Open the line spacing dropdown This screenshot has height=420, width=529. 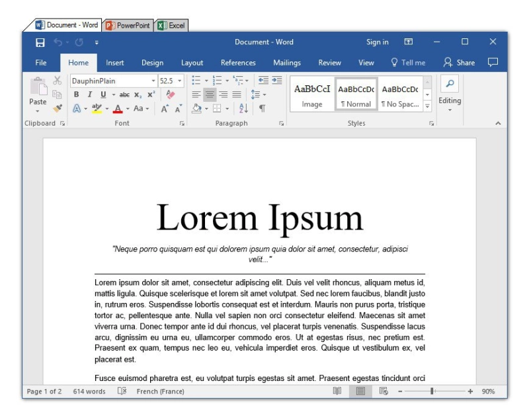(x=258, y=95)
